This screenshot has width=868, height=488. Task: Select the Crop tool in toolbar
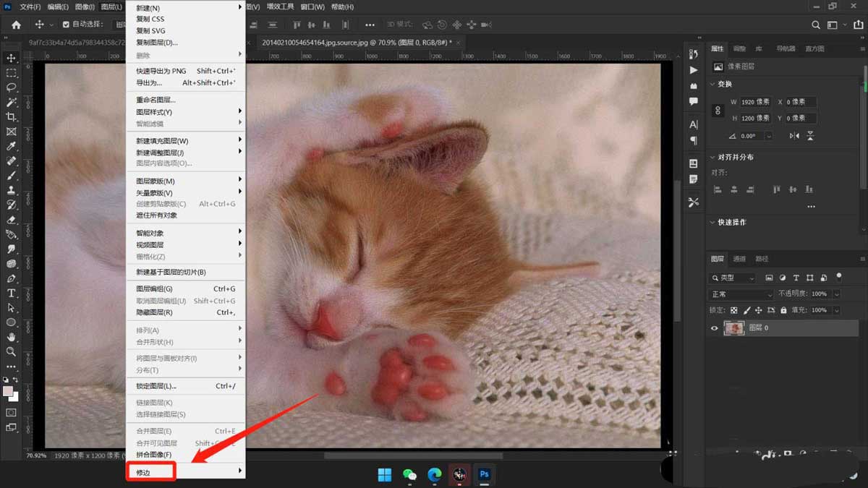(x=12, y=117)
